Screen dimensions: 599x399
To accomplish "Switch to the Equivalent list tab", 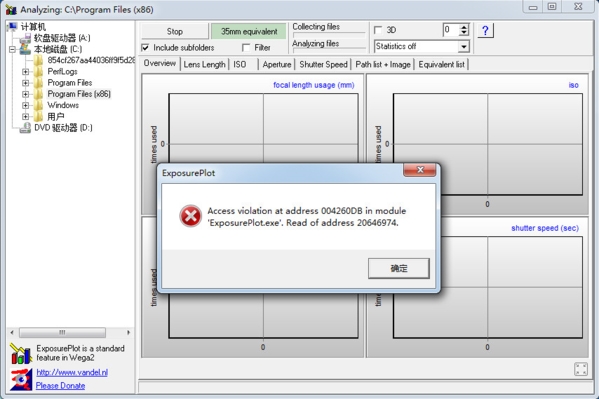I will click(442, 65).
